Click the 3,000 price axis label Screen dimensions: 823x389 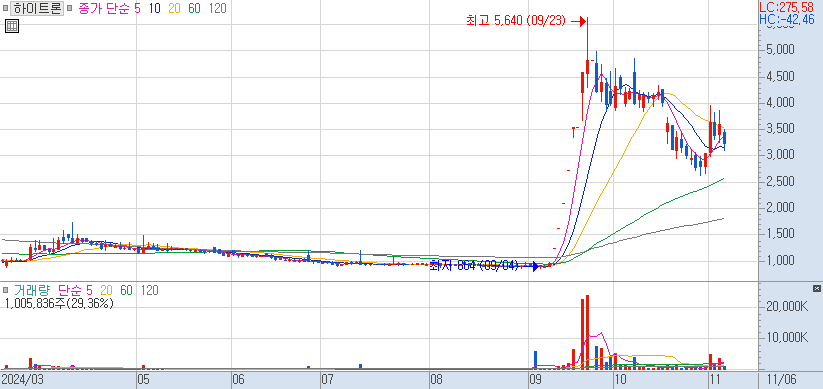779,155
